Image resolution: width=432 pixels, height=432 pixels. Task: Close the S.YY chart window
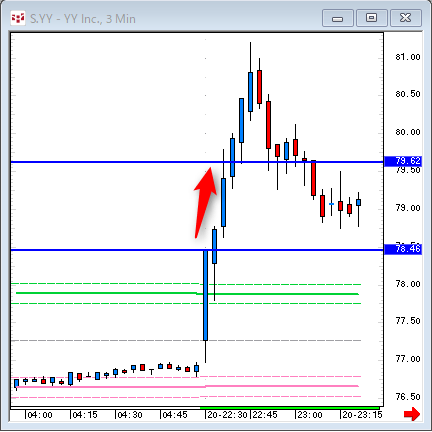tap(406, 18)
